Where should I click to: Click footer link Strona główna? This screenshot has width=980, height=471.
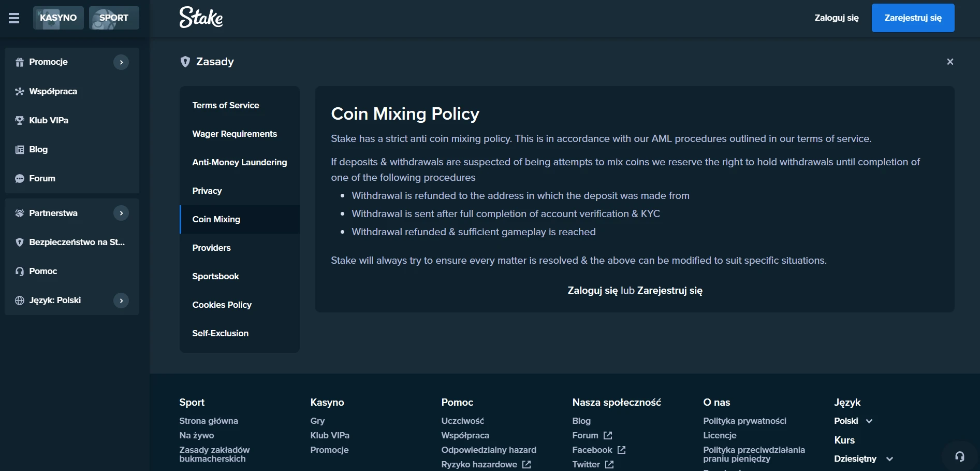209,421
